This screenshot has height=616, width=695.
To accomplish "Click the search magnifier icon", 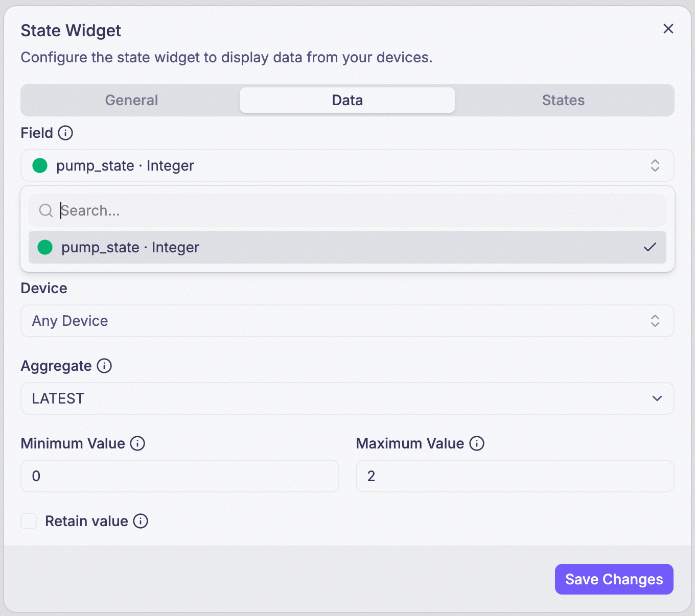I will click(x=46, y=210).
